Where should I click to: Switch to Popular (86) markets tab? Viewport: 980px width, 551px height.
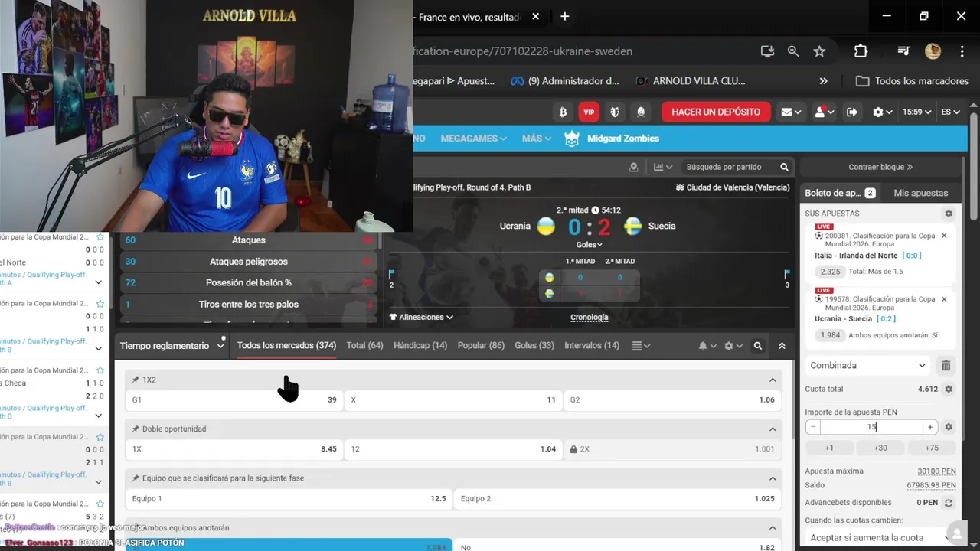(481, 346)
